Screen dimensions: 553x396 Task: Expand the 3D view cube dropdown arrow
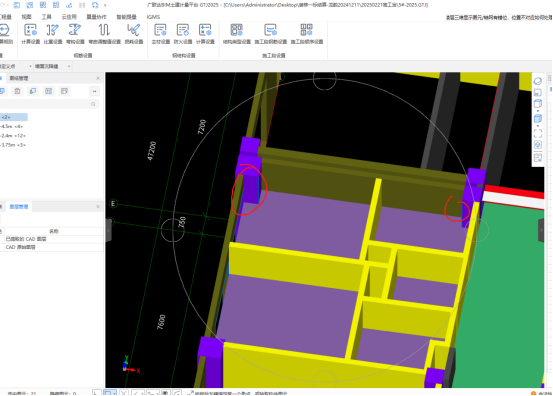click(x=537, y=111)
